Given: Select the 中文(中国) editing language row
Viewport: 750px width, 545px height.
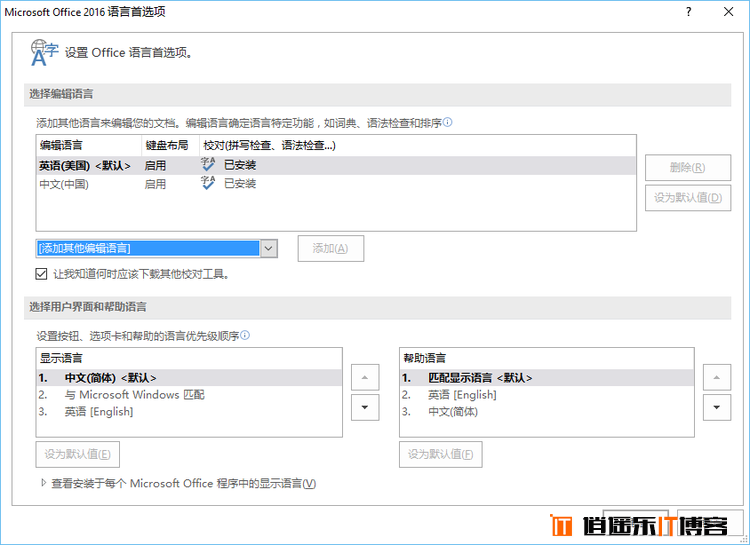Looking at the screenshot, I should coord(336,184).
